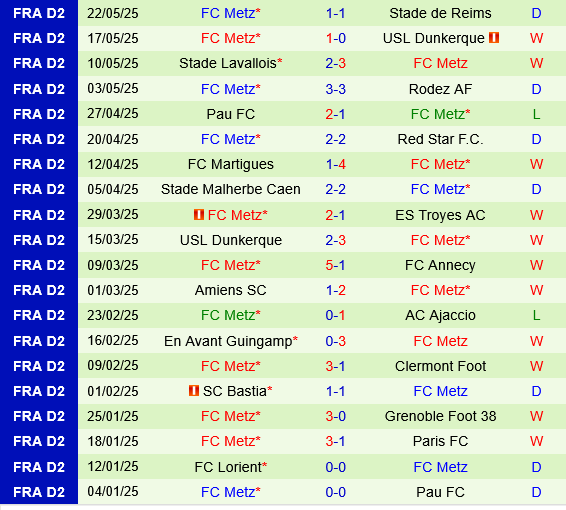This screenshot has width=566, height=510.
Task: Open the ES Troyes AC team link
Action: [x=440, y=215]
